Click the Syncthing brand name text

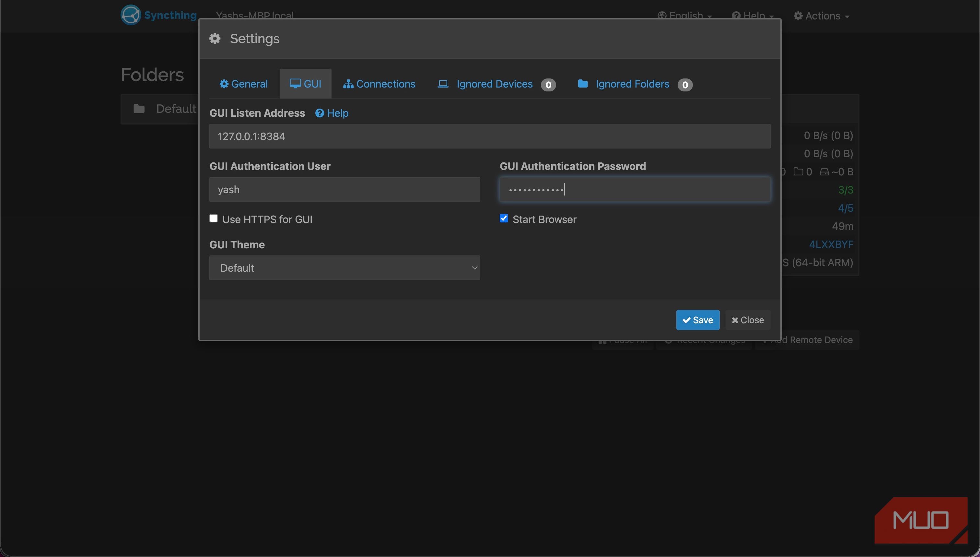(170, 15)
